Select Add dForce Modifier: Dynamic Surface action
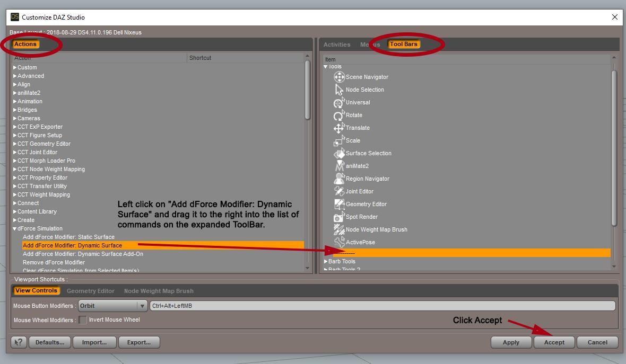 coord(163,245)
